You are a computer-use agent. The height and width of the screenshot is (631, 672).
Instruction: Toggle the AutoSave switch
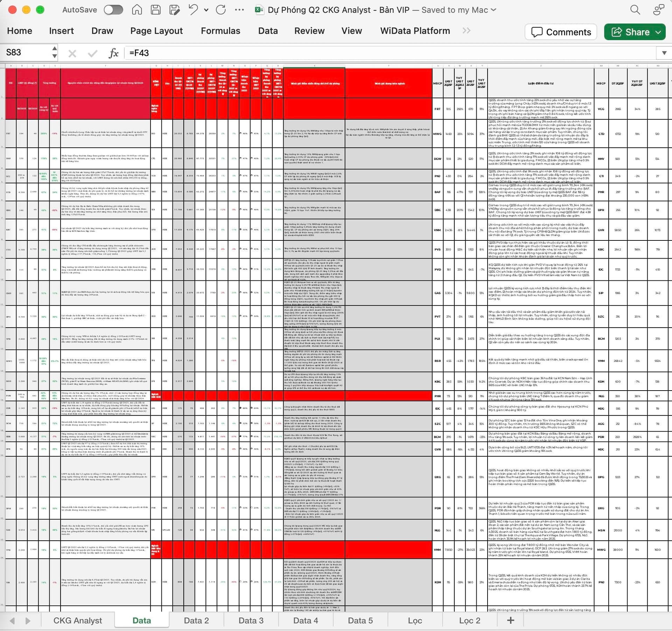(113, 10)
